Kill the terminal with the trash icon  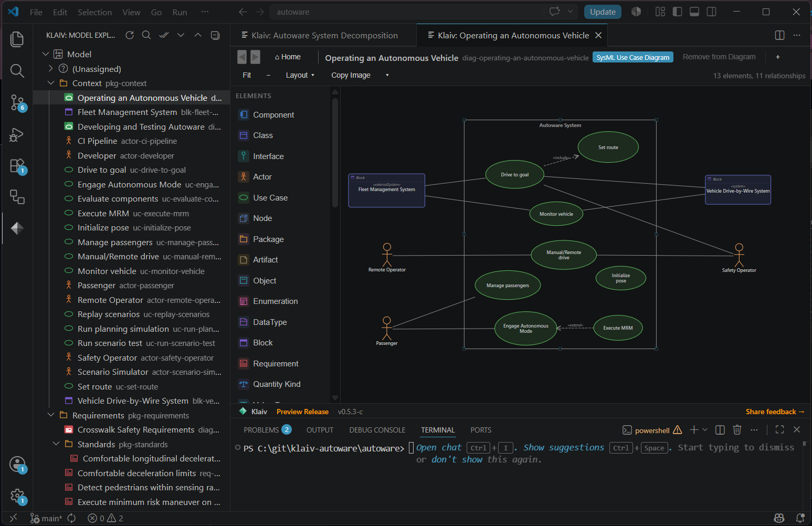pyautogui.click(x=737, y=430)
